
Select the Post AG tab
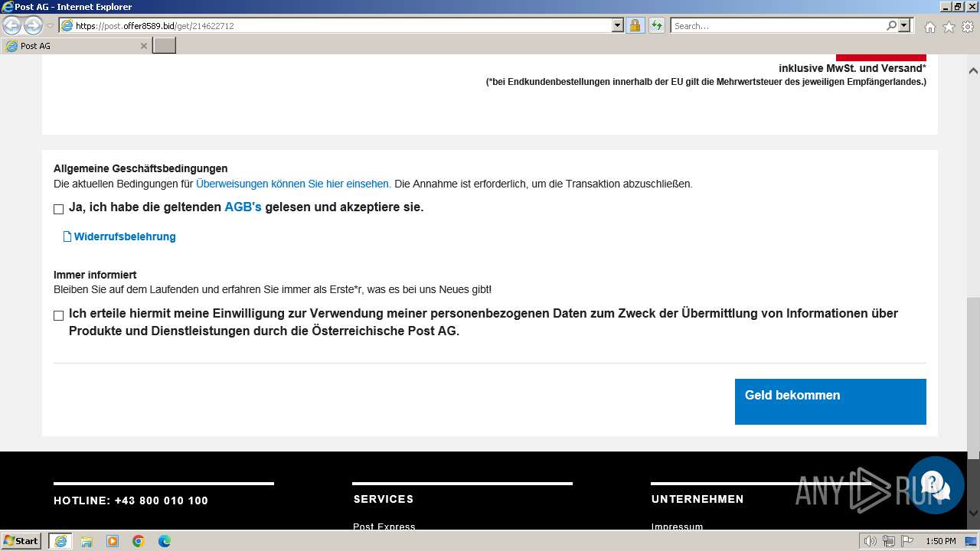pyautogui.click(x=75, y=46)
